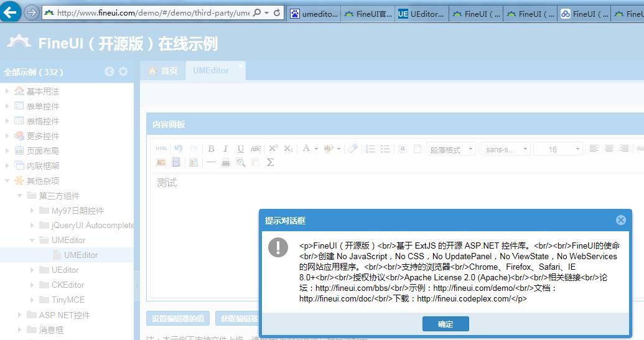
Task: Expand the 表单控件 tree node
Action: coord(7,106)
